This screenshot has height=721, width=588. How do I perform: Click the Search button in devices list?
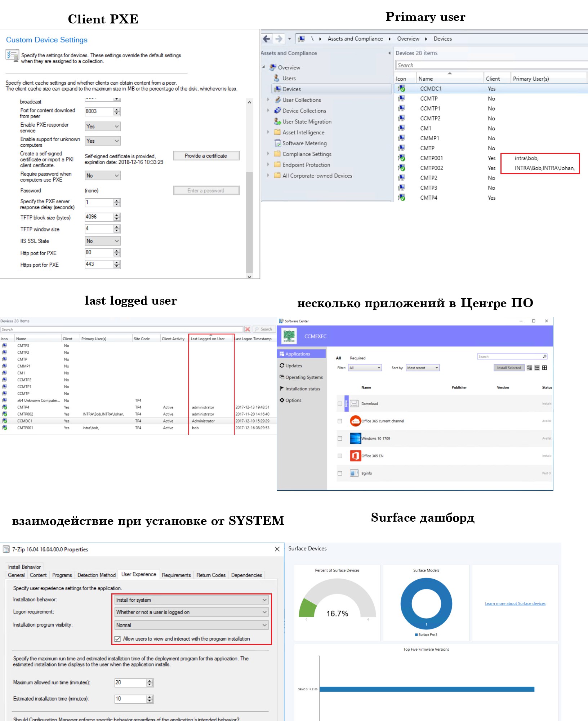tap(264, 329)
